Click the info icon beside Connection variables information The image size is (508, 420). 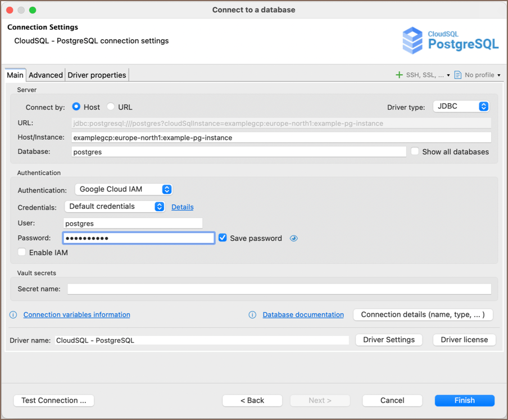click(13, 314)
